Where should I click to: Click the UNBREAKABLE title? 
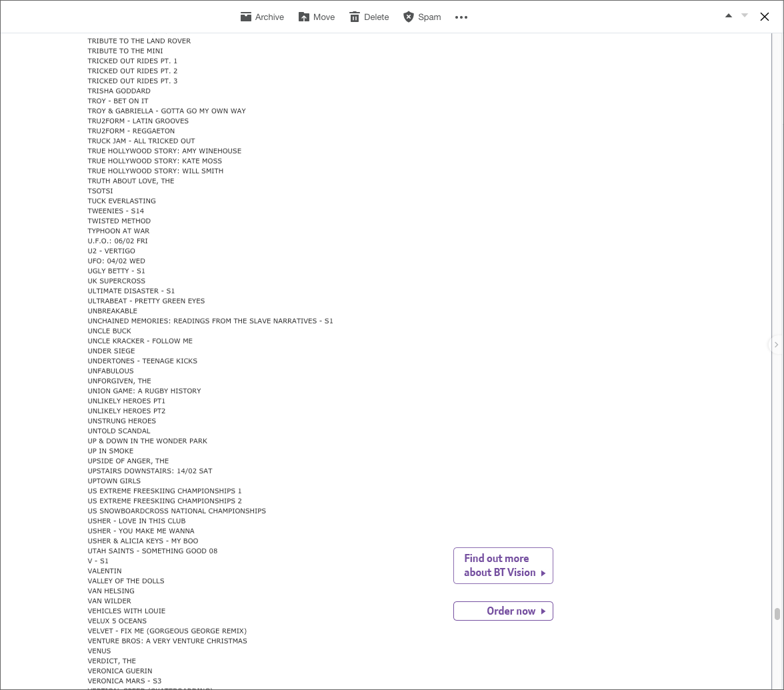(x=113, y=311)
